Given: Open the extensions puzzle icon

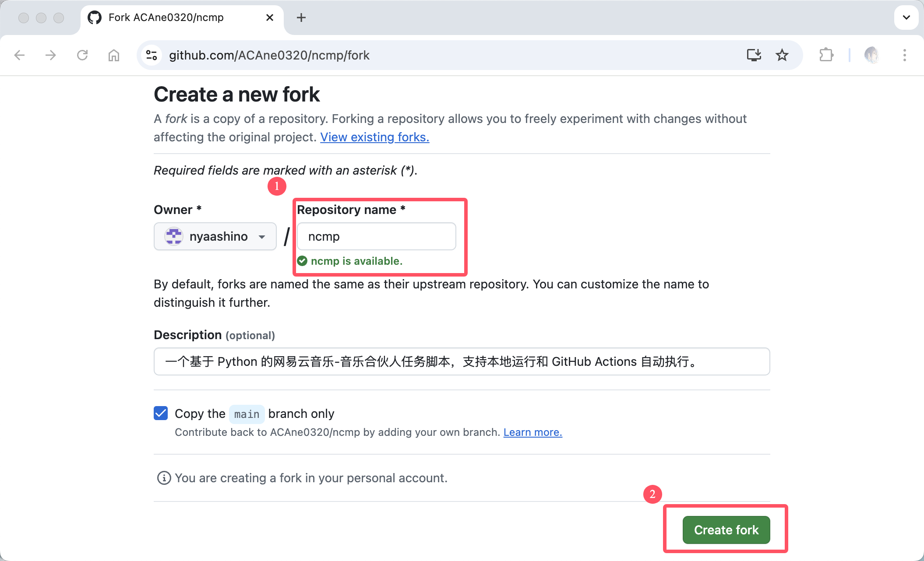Looking at the screenshot, I should [x=826, y=55].
